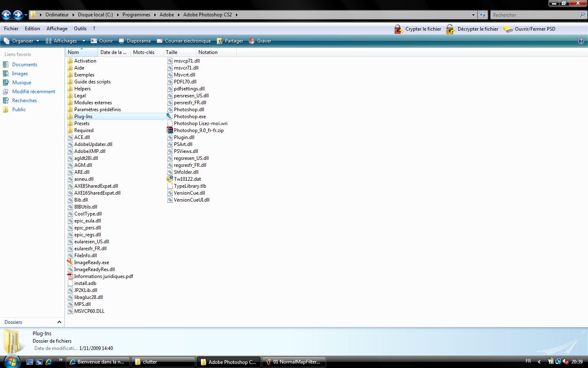Image resolution: width=588 pixels, height=368 pixels.
Task: Sort by the Mots-clés column header
Action: point(147,52)
